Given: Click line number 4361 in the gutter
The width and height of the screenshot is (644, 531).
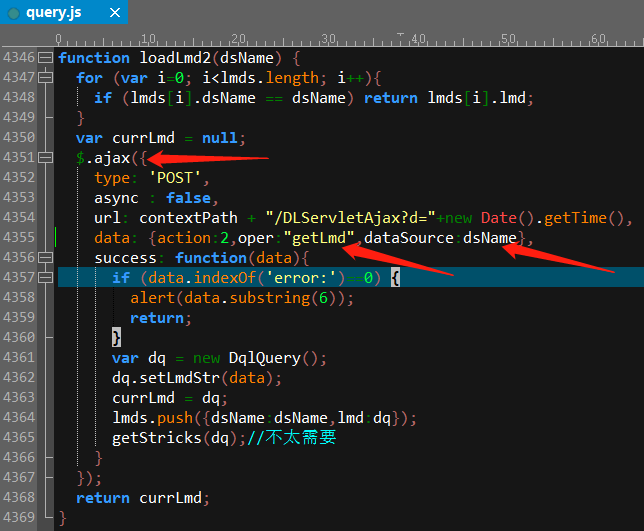Looking at the screenshot, I should pos(19,357).
